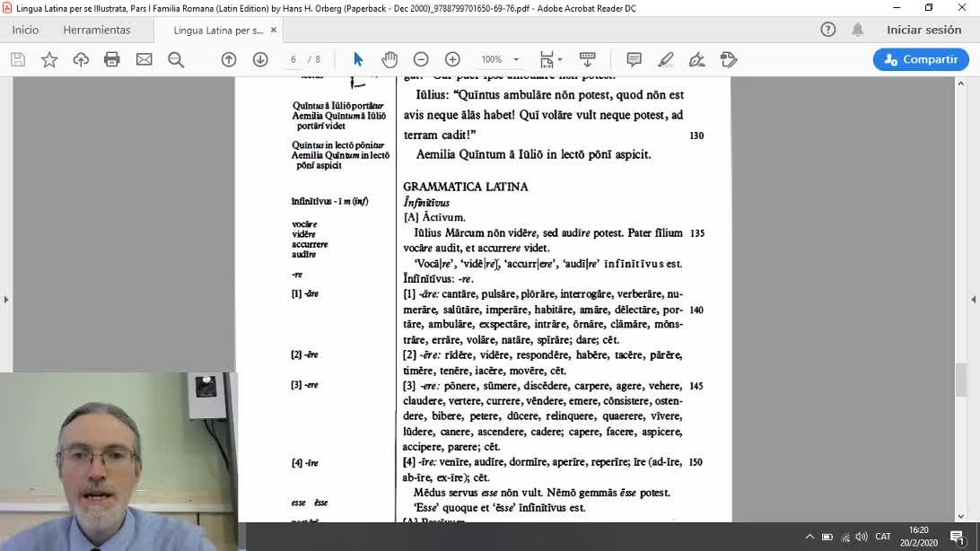Click the page number input field
The height and width of the screenshot is (551, 980).
(293, 59)
